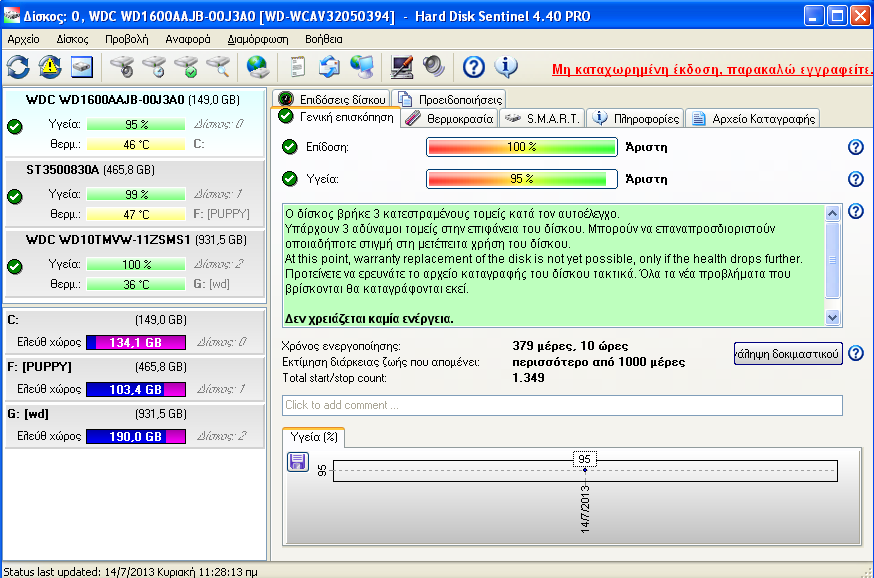Open the Αναφορά menu
874x578 pixels.
coord(188,39)
